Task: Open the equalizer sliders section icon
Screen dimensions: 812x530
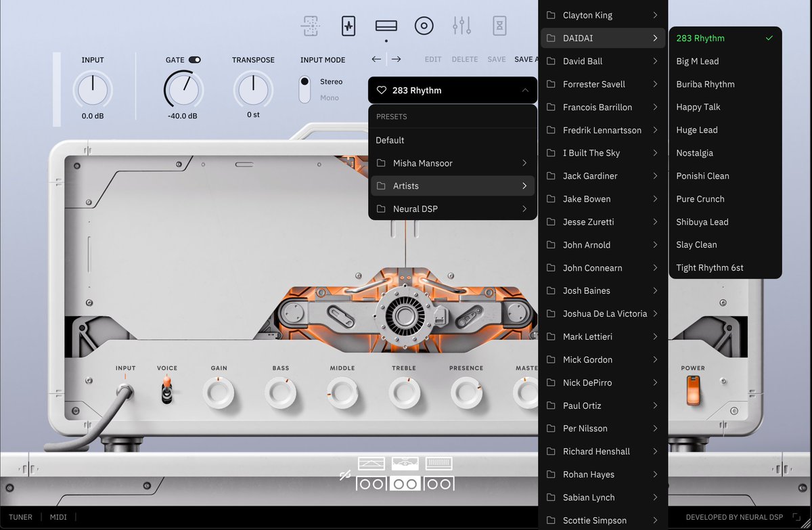Action: coord(461,26)
